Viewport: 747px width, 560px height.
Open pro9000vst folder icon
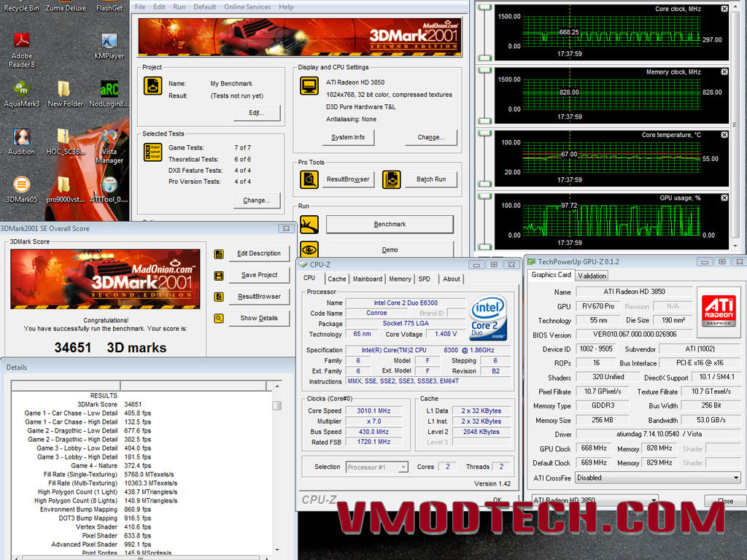(65, 189)
